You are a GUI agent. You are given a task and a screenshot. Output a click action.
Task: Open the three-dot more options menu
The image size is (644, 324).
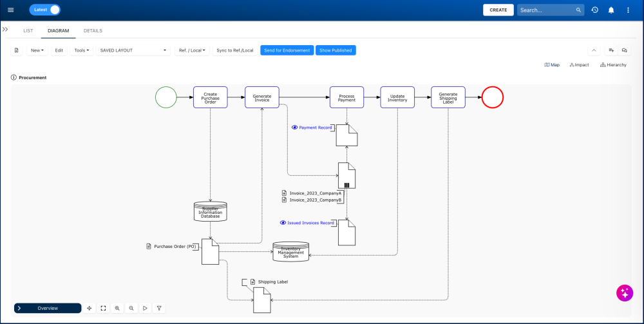coord(628,10)
